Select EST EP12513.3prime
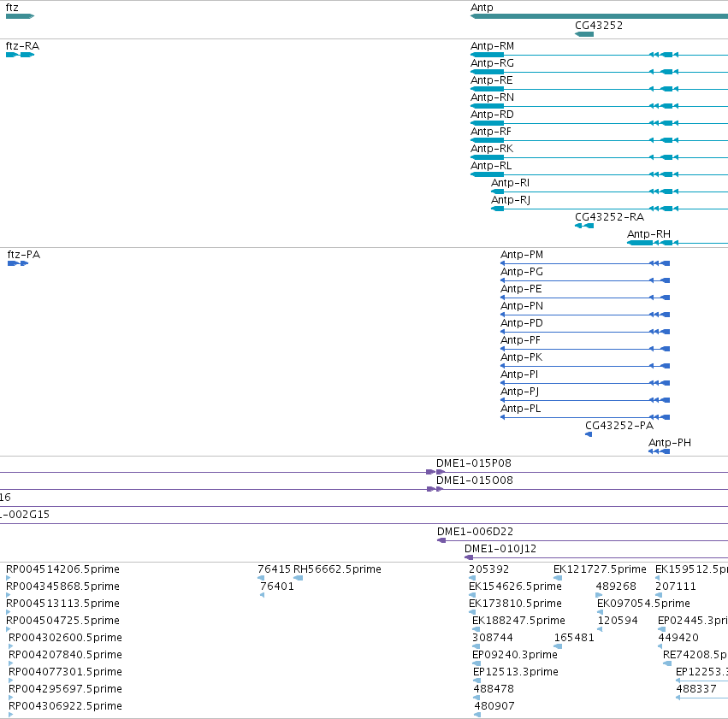 (515, 672)
